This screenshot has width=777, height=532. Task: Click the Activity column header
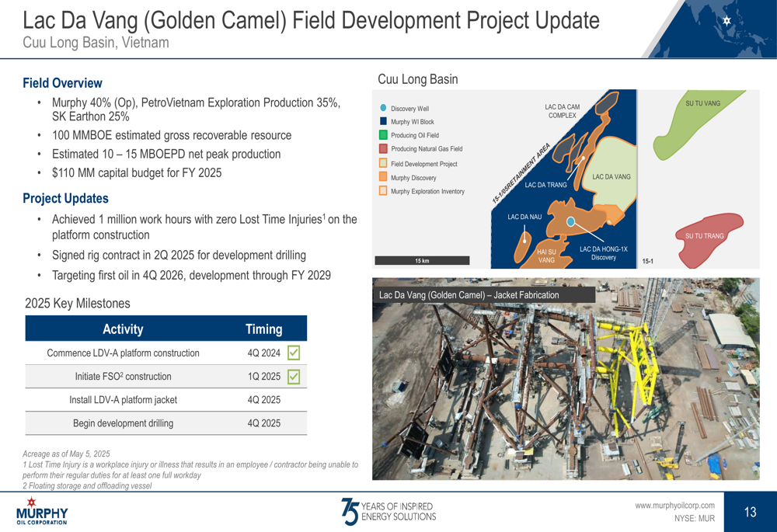point(123,329)
